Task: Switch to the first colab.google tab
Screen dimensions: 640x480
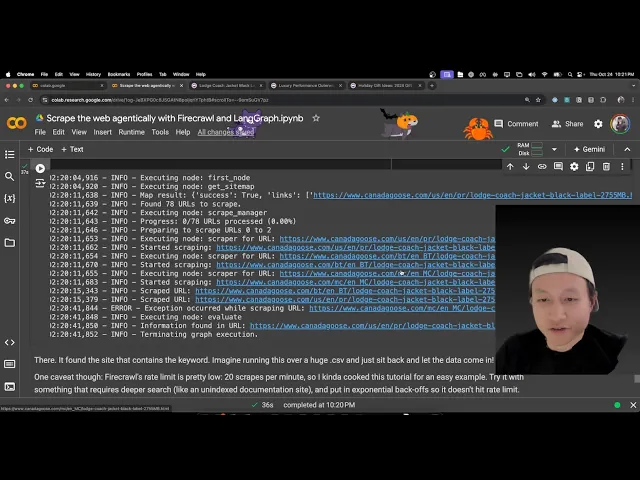Action: [x=68, y=86]
